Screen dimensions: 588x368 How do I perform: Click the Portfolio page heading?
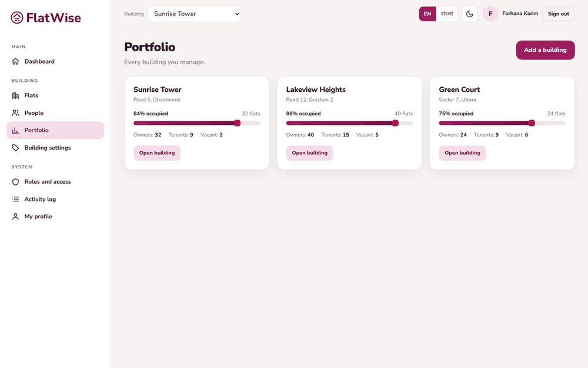pyautogui.click(x=149, y=47)
